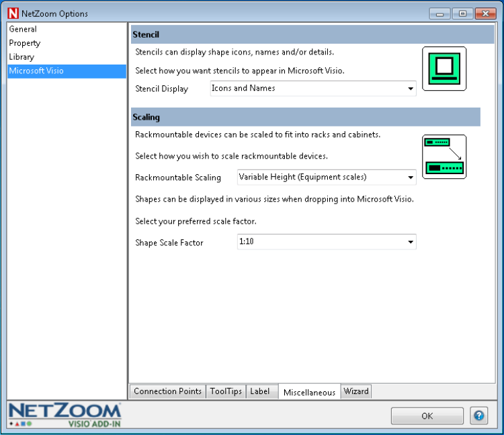Click the NetZoom Visio Add-In logo
The height and width of the screenshot is (435, 504).
(65, 415)
